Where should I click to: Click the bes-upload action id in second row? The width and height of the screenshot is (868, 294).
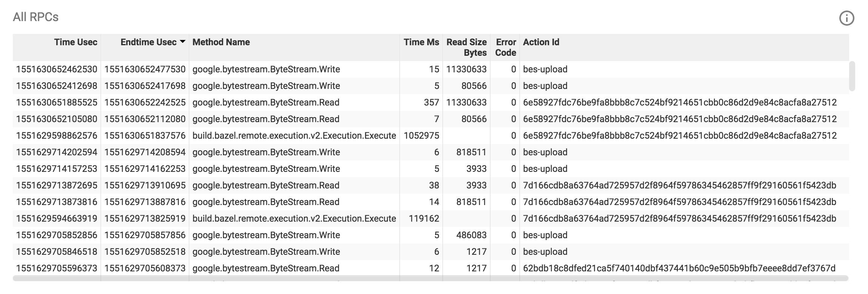pos(545,86)
